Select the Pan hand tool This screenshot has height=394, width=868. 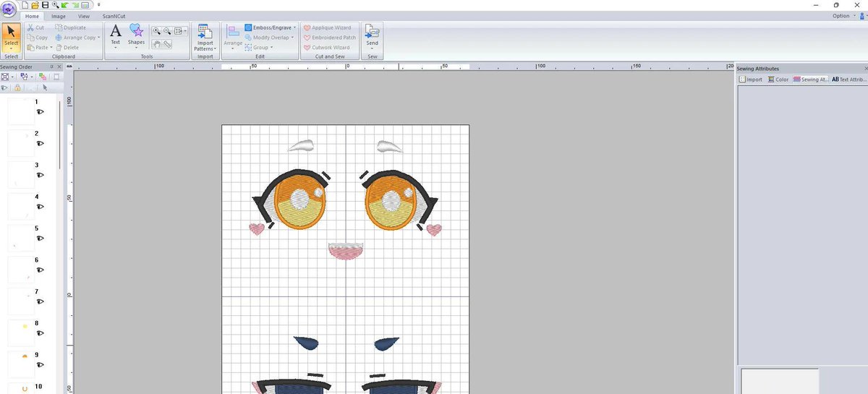[x=157, y=44]
